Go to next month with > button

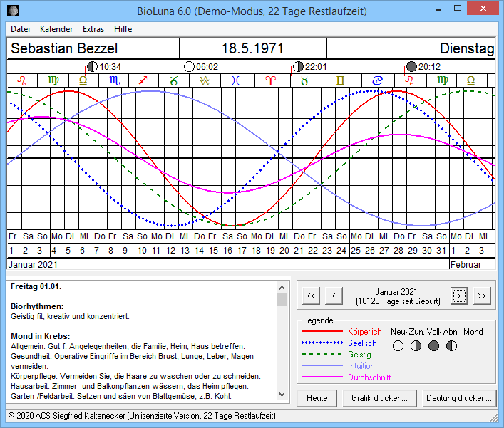[459, 296]
